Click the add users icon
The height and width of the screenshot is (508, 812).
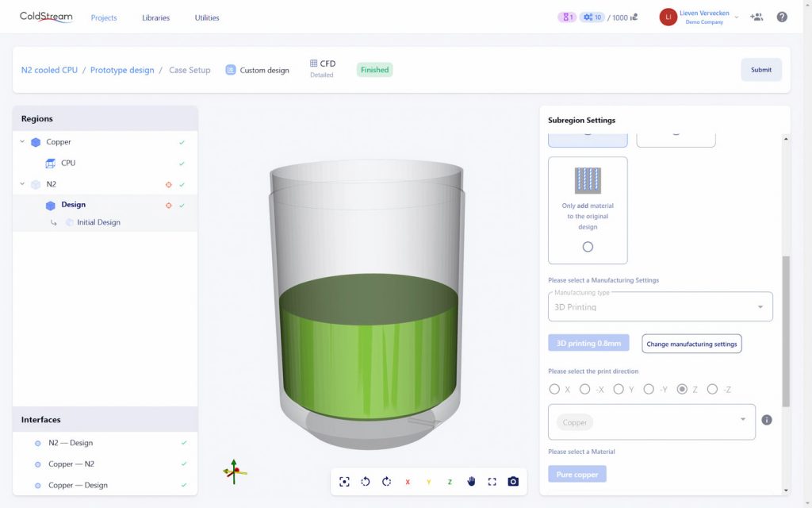(x=756, y=17)
